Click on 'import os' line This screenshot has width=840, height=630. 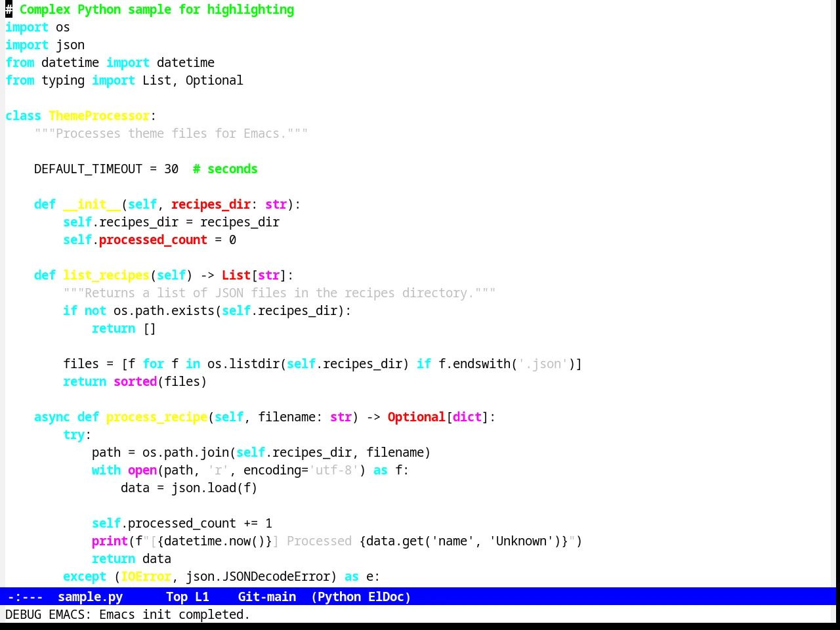tap(37, 27)
